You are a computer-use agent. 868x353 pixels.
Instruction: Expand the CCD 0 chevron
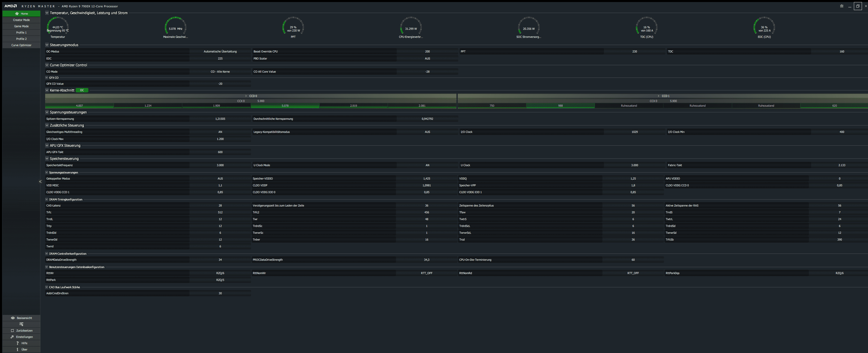(246, 96)
